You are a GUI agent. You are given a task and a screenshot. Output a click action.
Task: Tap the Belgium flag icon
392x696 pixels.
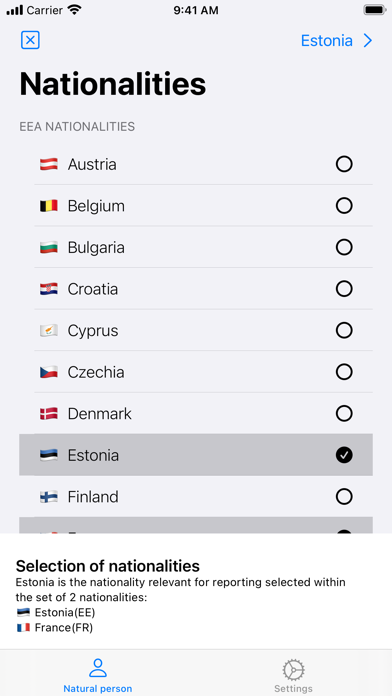(x=48, y=206)
